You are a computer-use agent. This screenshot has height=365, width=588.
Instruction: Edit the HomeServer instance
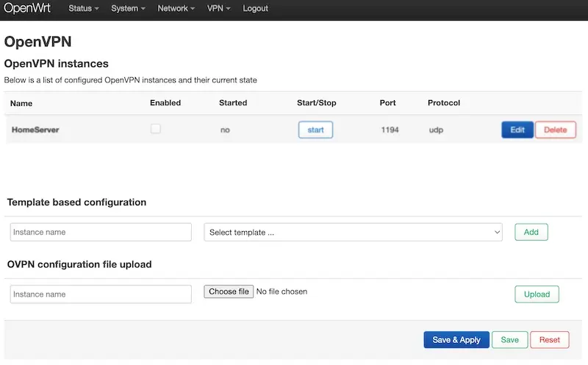tap(517, 130)
